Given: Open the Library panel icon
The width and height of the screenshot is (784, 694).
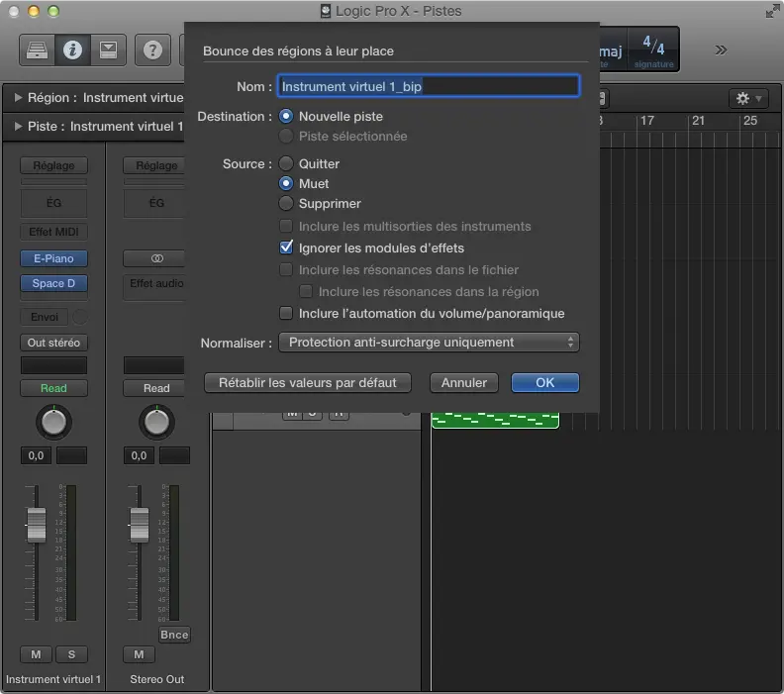Looking at the screenshot, I should tap(37, 49).
